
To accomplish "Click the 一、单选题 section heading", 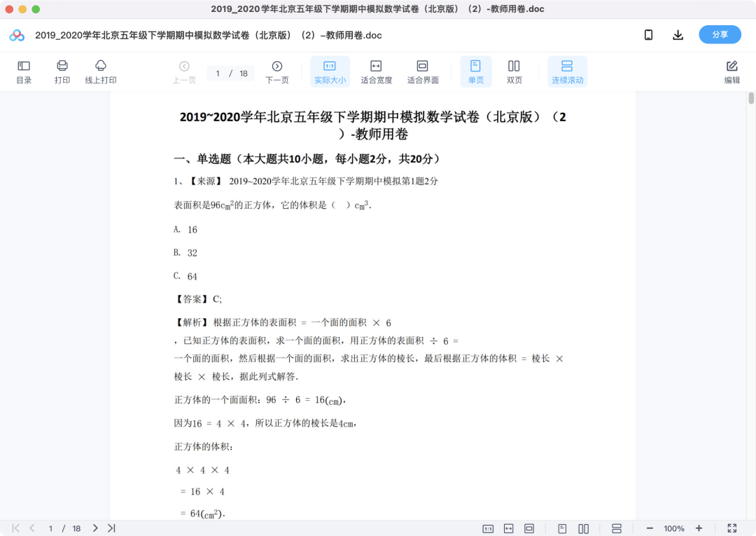I will point(307,159).
